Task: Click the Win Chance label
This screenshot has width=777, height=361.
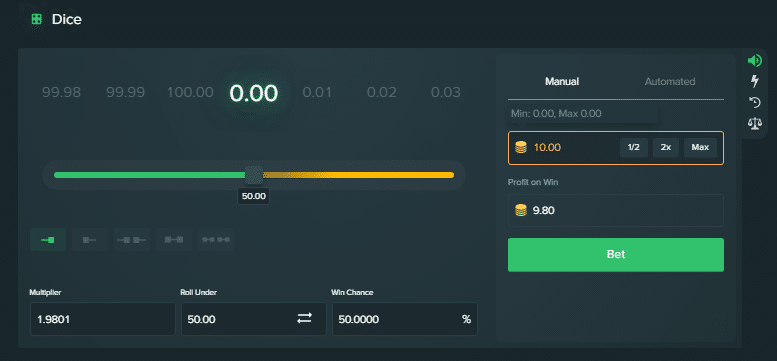Action: coord(352,293)
